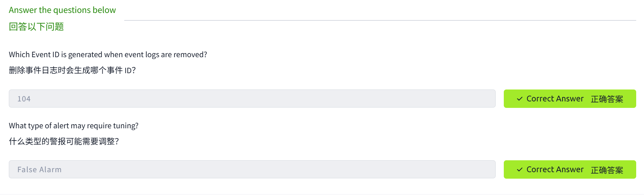Click the horizontal divider line beside the heading

point(380,20)
